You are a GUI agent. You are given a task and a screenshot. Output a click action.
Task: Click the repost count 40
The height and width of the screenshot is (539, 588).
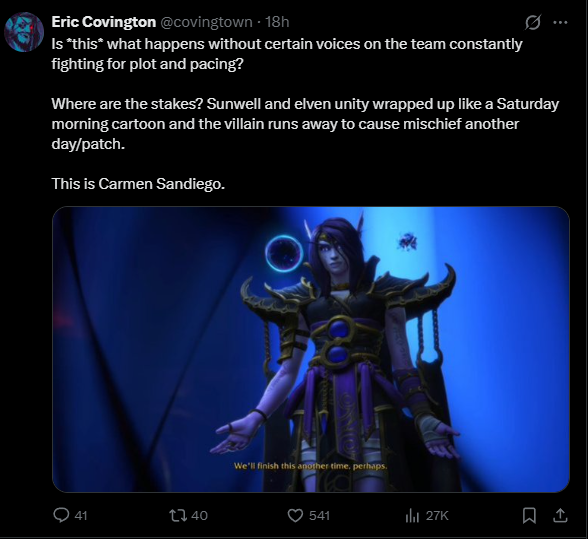[x=200, y=516]
